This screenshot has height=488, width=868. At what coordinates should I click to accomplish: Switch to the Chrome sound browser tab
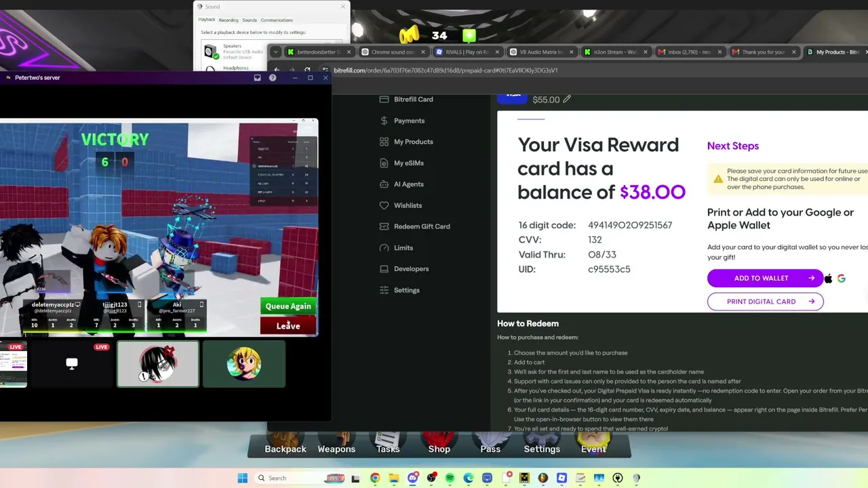tap(393, 52)
